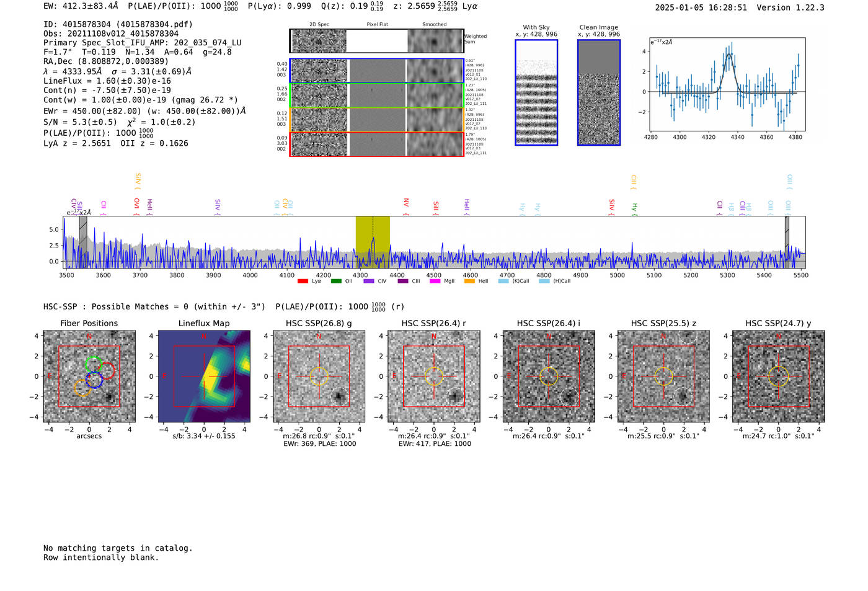868x591 pixels.
Task: Open the HSC SSP(24.7) y image
Action: point(779,376)
